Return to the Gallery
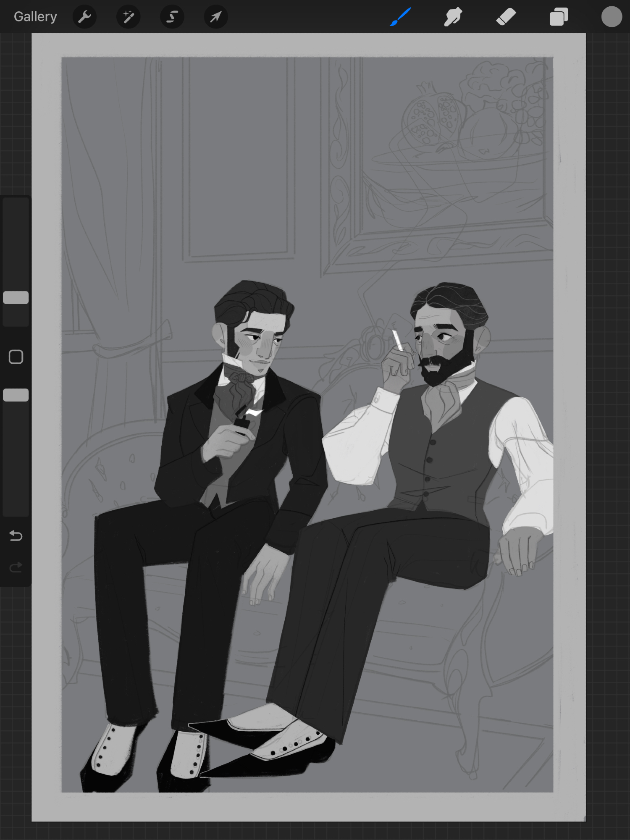The width and height of the screenshot is (630, 840). (35, 17)
